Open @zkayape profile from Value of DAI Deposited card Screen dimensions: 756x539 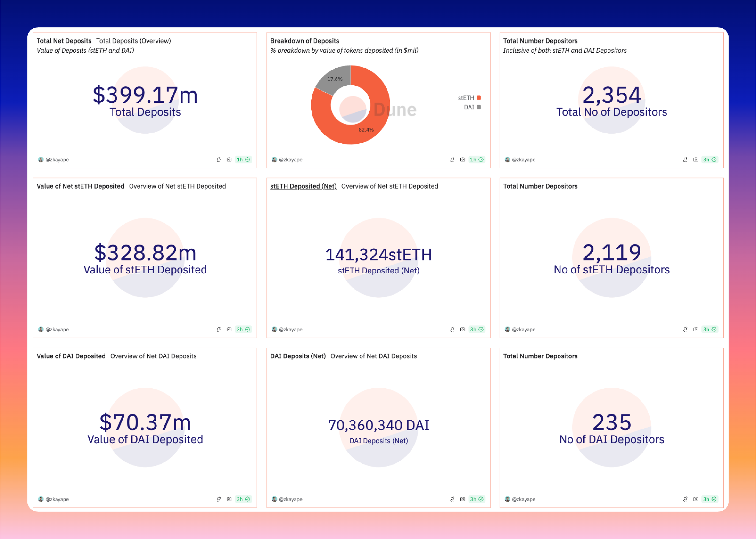(x=57, y=499)
